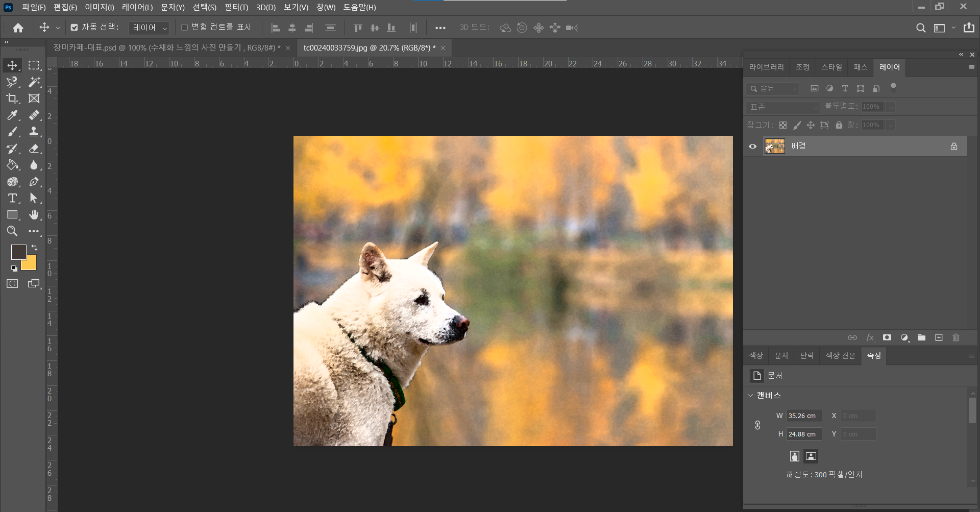Click the canvas width W field
The width and height of the screenshot is (980, 512).
(x=803, y=416)
